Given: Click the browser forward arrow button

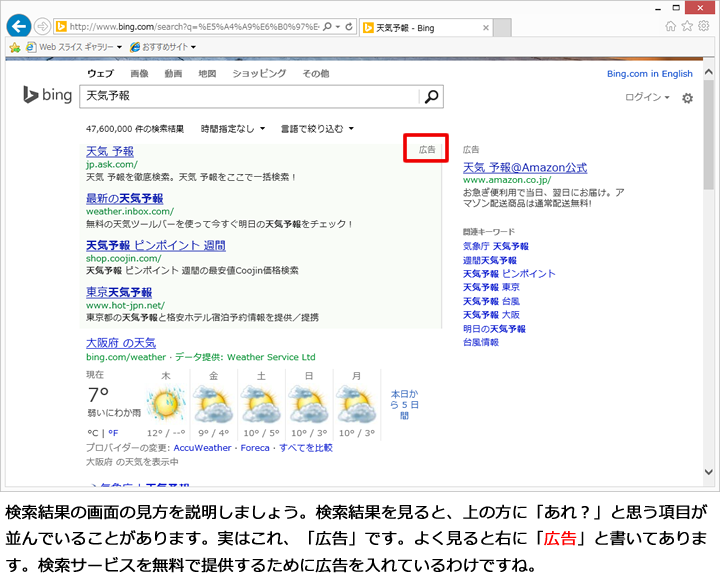Looking at the screenshot, I should (x=42, y=27).
